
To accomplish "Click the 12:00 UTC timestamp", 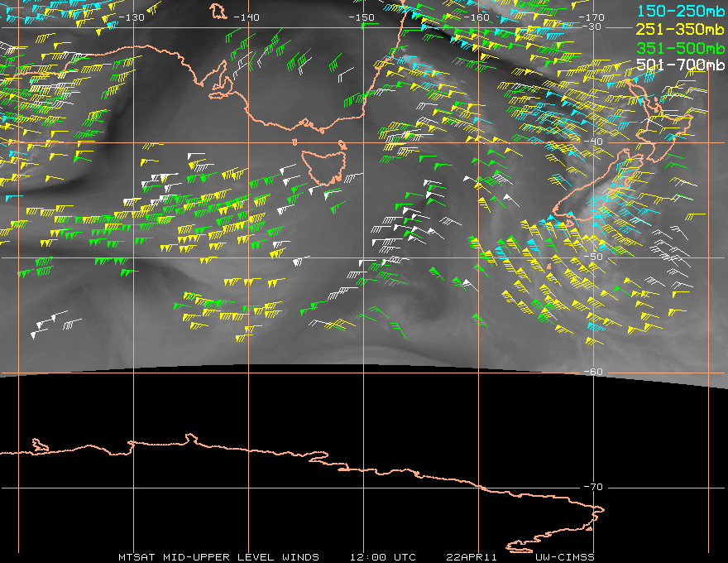I will tap(383, 557).
